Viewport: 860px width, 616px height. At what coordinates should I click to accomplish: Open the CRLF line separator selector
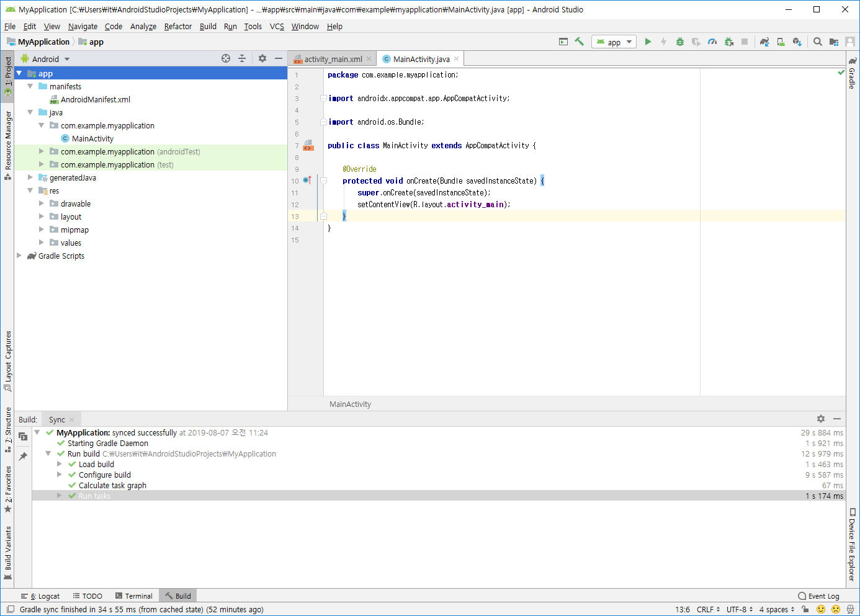708,609
